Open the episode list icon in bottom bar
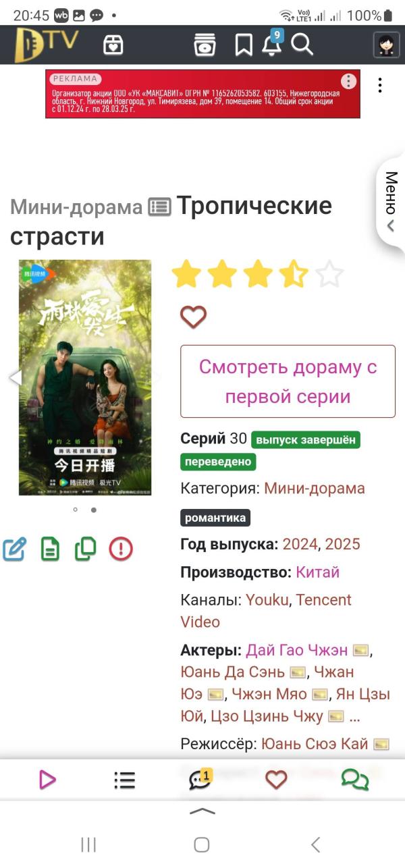405x868 pixels. (x=124, y=780)
